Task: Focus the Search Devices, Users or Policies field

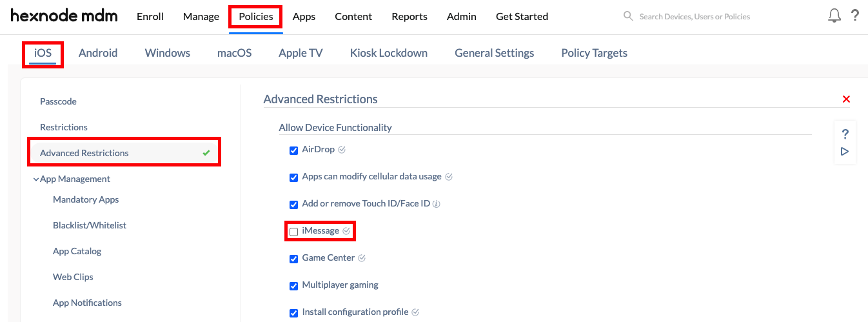Action: tap(695, 17)
